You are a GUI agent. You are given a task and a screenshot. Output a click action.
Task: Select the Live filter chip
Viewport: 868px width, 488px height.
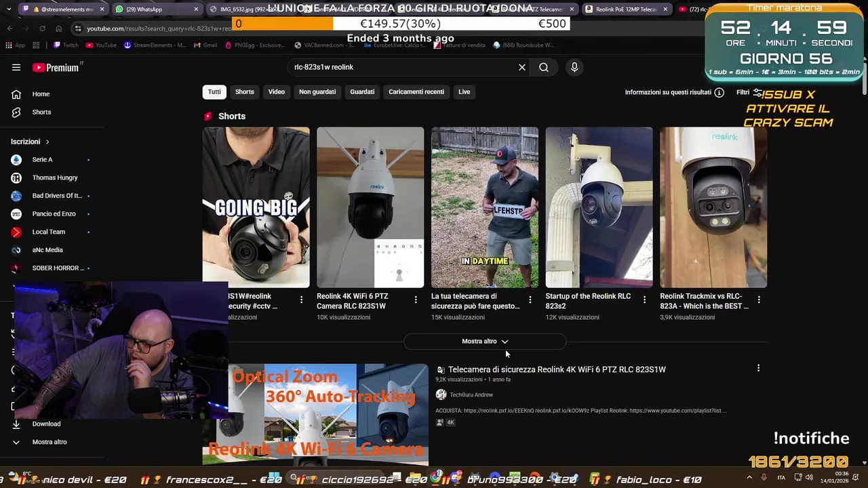click(x=464, y=91)
